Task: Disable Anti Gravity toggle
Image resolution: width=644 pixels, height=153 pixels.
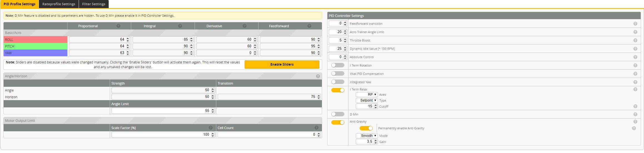Action: (338, 122)
